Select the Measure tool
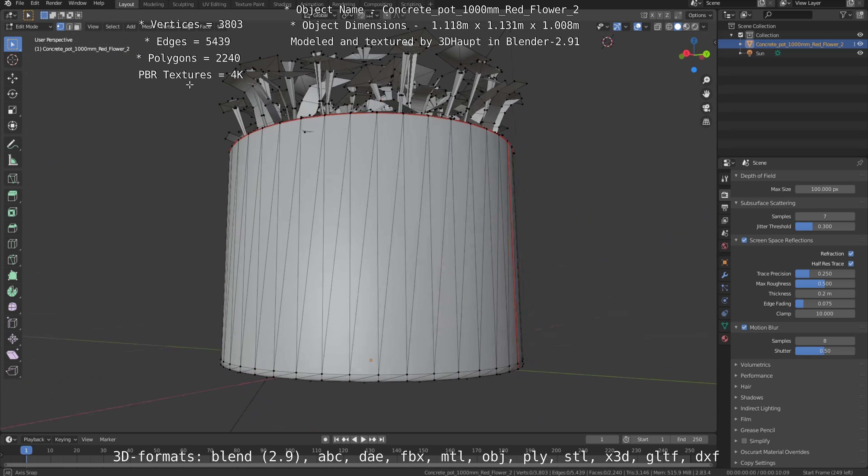Image resolution: width=868 pixels, height=476 pixels. (13, 160)
